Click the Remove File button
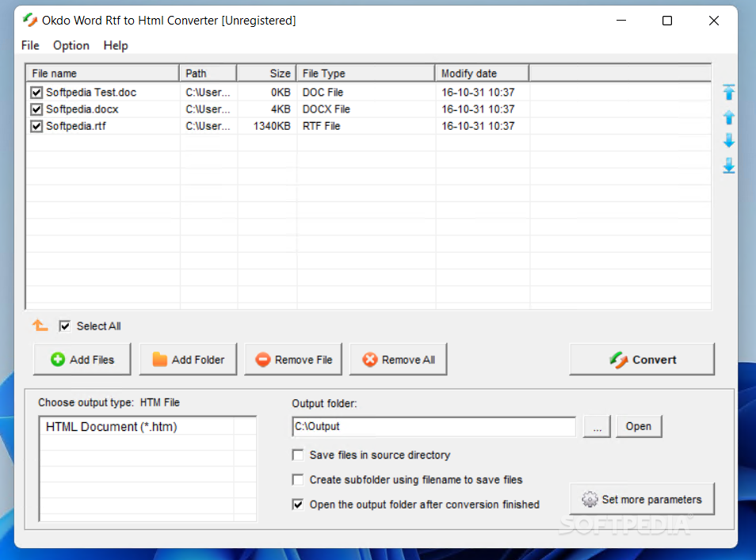This screenshot has height=560, width=756. point(293,360)
